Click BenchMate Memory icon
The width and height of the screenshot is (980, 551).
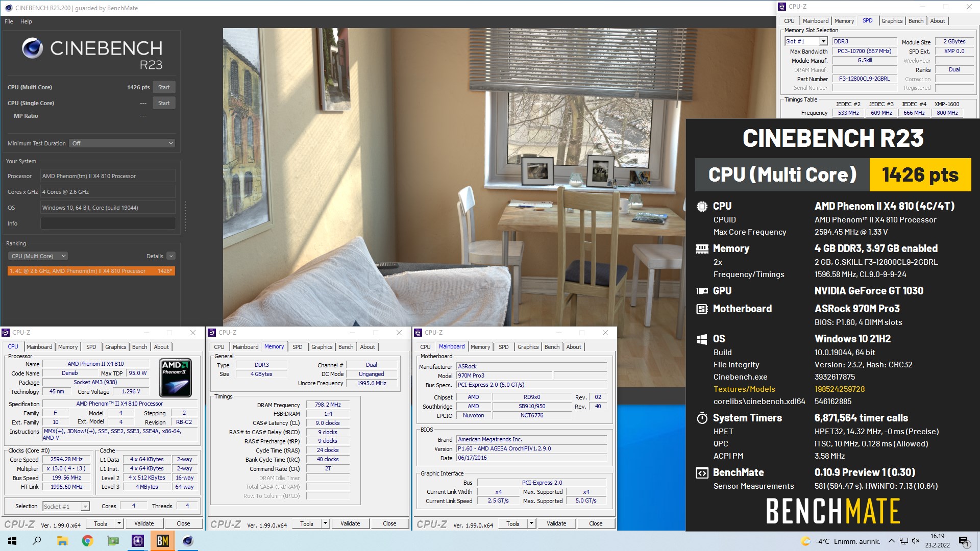tap(702, 248)
